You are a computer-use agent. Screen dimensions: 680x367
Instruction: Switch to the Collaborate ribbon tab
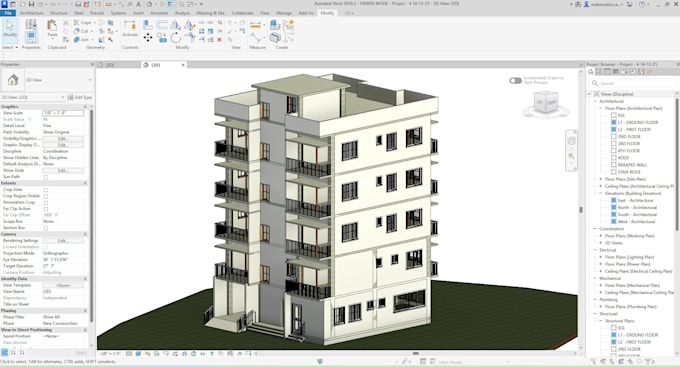(x=242, y=13)
